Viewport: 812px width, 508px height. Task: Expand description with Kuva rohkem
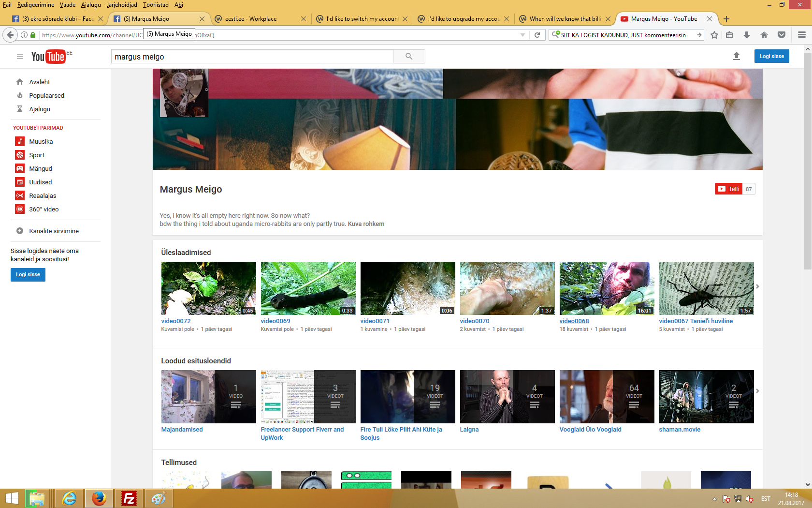pos(366,224)
